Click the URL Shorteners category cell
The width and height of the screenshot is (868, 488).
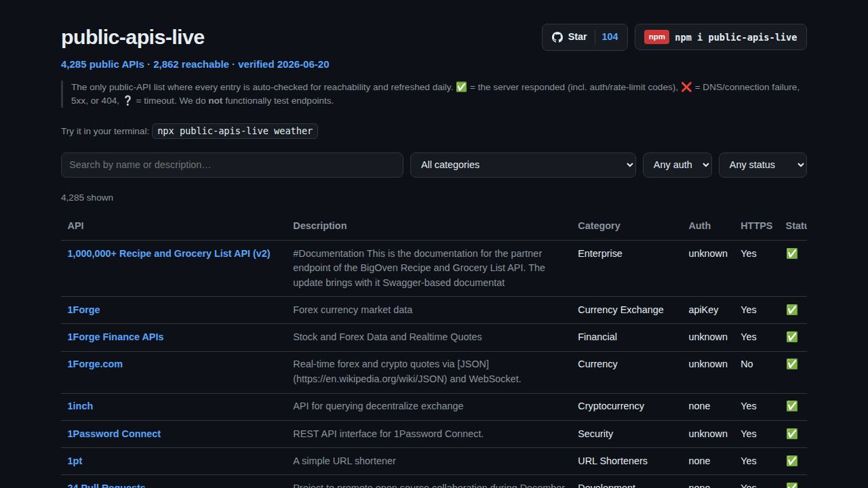612,461
